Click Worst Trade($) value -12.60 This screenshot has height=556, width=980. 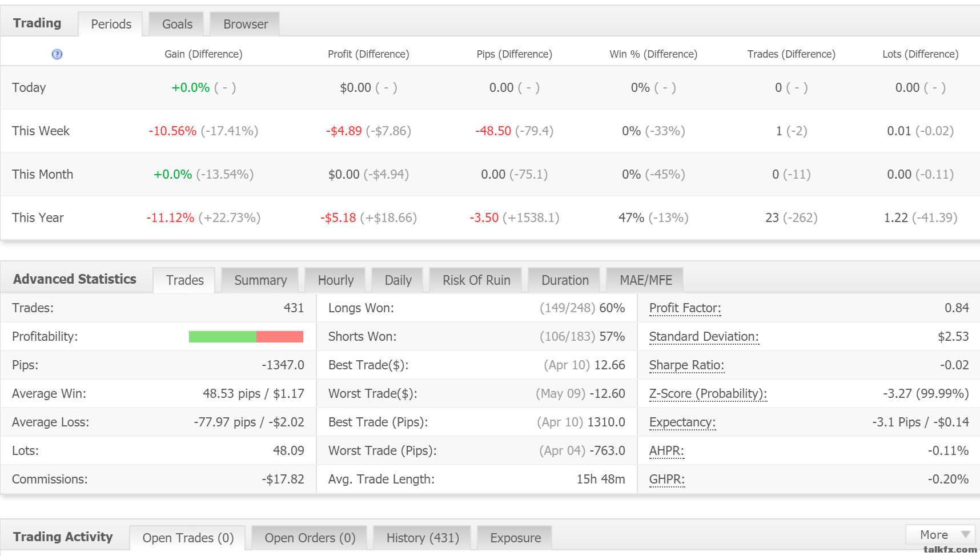607,394
